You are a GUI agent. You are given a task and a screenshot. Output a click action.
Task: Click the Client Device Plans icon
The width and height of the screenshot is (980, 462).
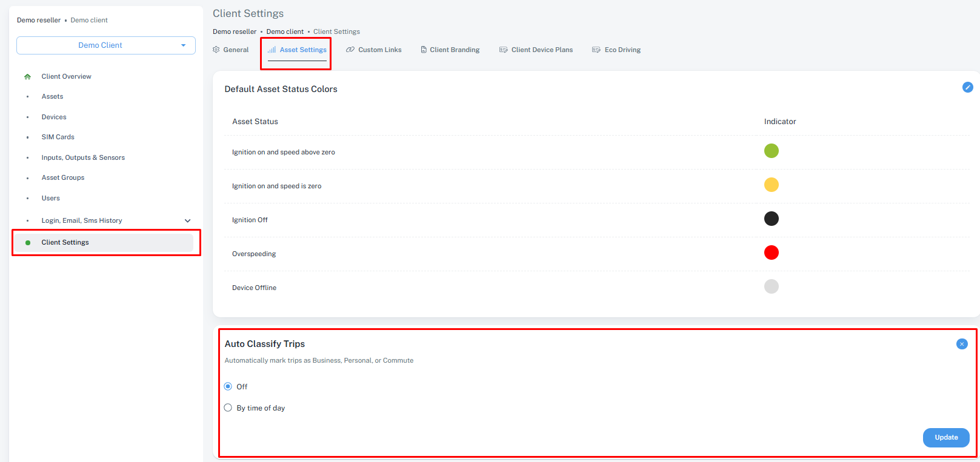(503, 50)
